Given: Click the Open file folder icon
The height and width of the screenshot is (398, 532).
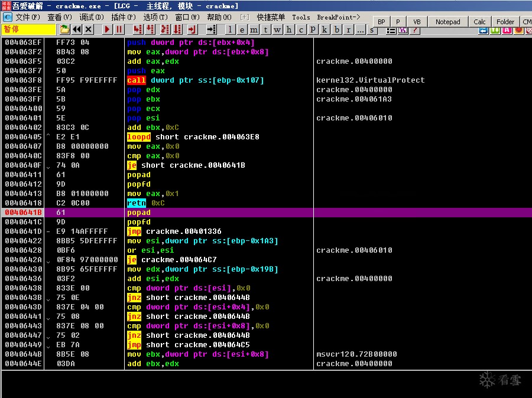Looking at the screenshot, I should coord(64,30).
